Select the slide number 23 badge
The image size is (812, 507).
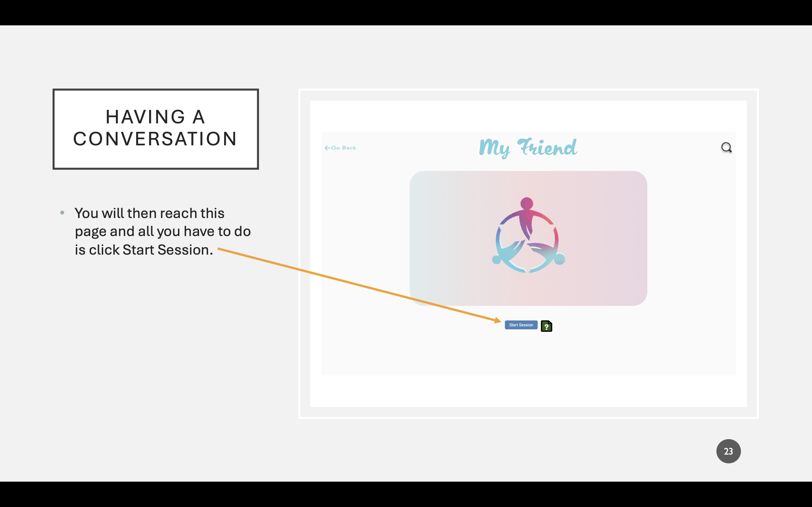coord(728,451)
